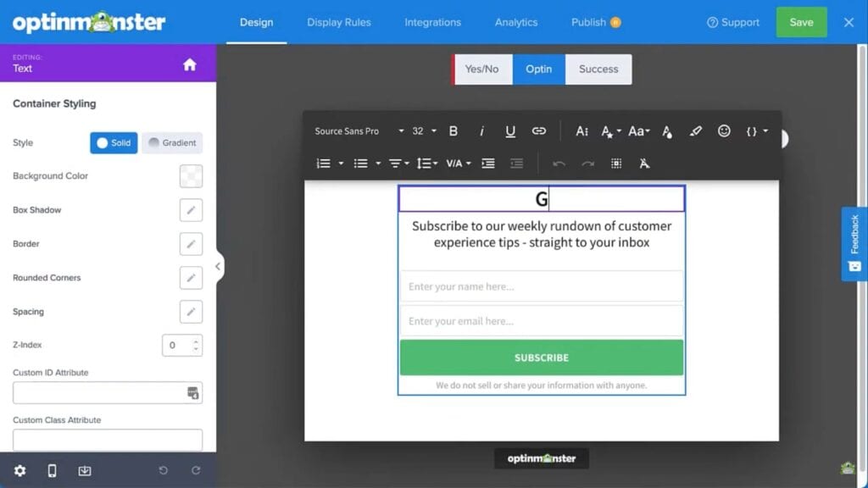Screen dimensions: 868x488
Task: Go to the home panel icon
Action: [189, 64]
